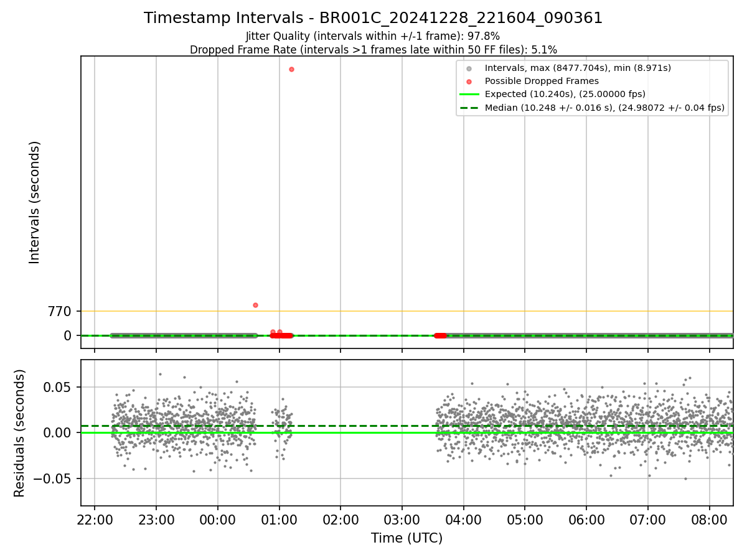This screenshot has width=747, height=560.
Task: Click the 'Time (UTC)' axis label
Action: pyautogui.click(x=407, y=538)
